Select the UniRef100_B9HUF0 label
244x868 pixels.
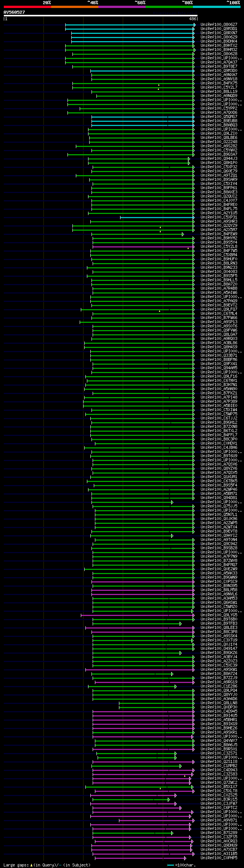[x=219, y=259]
